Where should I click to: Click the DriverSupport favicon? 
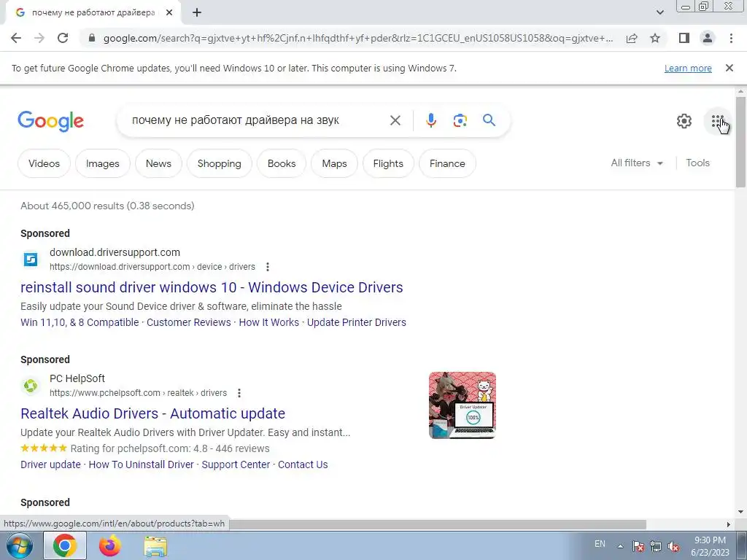click(31, 259)
